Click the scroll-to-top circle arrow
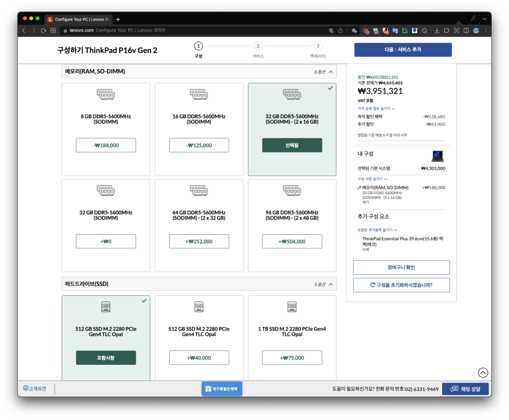 point(483,373)
